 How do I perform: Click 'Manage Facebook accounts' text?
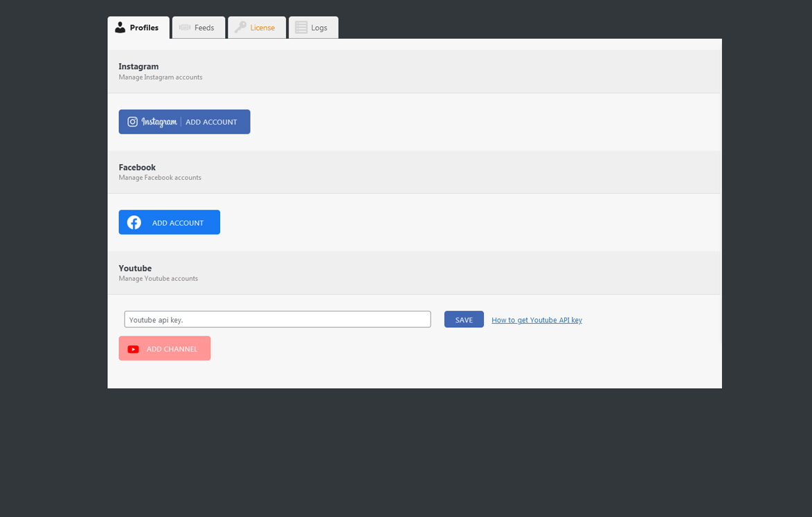(160, 177)
